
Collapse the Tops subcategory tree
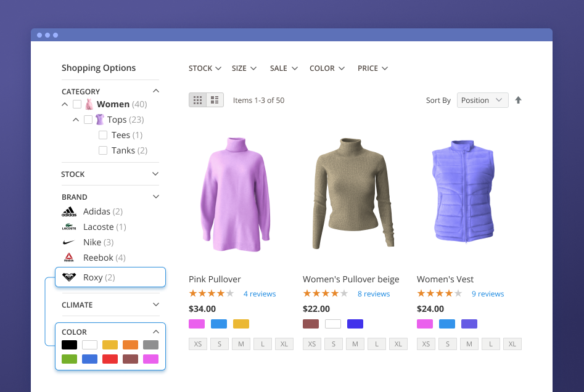[x=76, y=120]
